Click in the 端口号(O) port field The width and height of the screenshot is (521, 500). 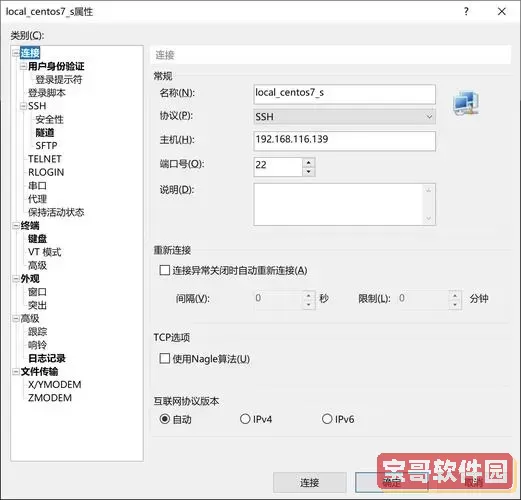pos(278,167)
